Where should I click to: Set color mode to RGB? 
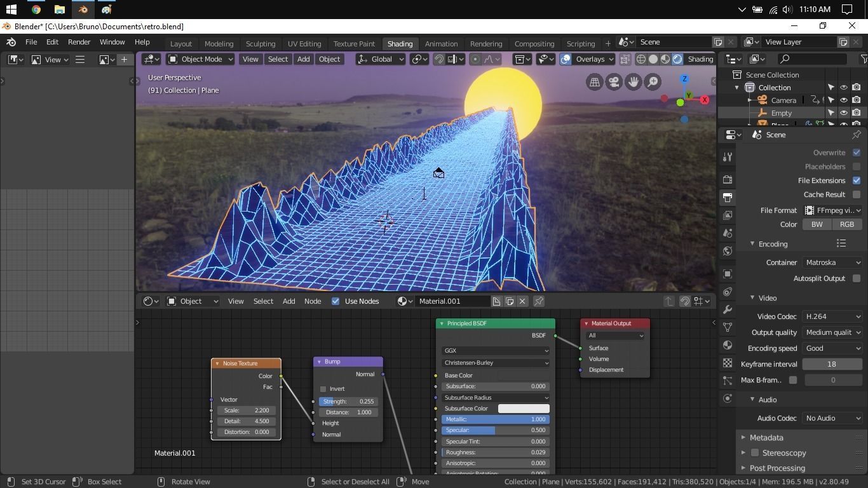(x=847, y=224)
